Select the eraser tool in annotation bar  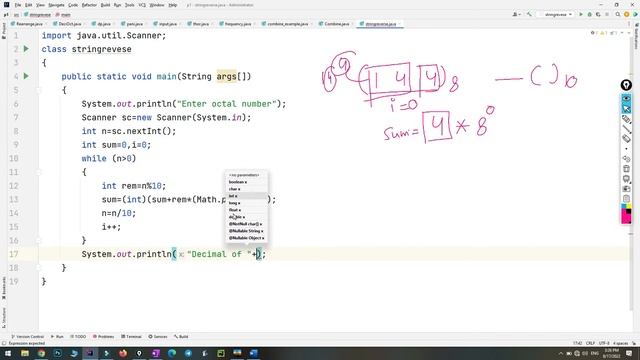626,139
